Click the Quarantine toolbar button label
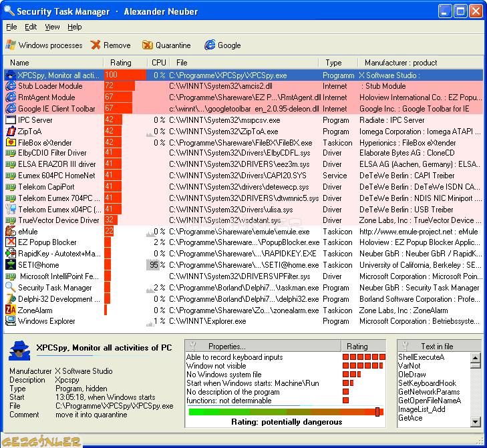The width and height of the screenshot is (487, 448). point(173,45)
